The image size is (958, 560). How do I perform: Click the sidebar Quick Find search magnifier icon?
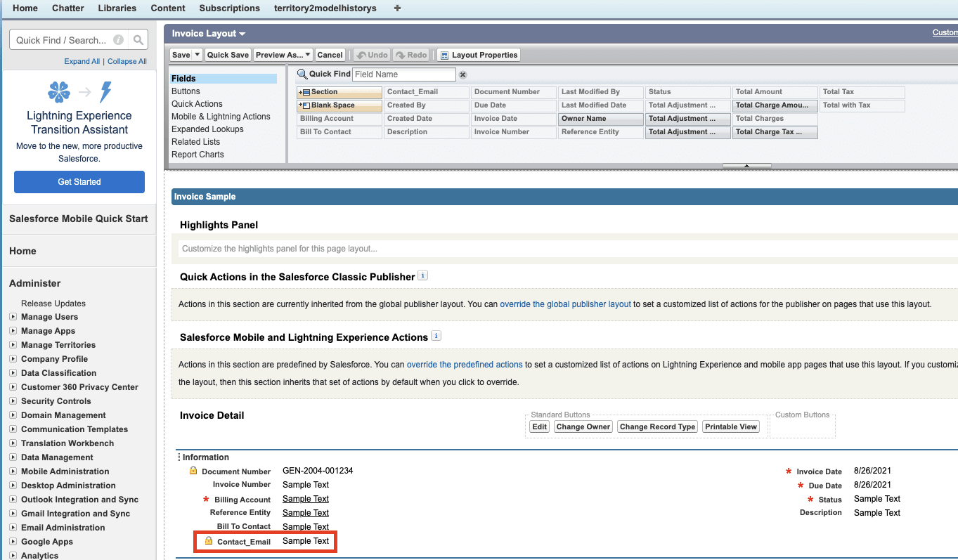138,40
